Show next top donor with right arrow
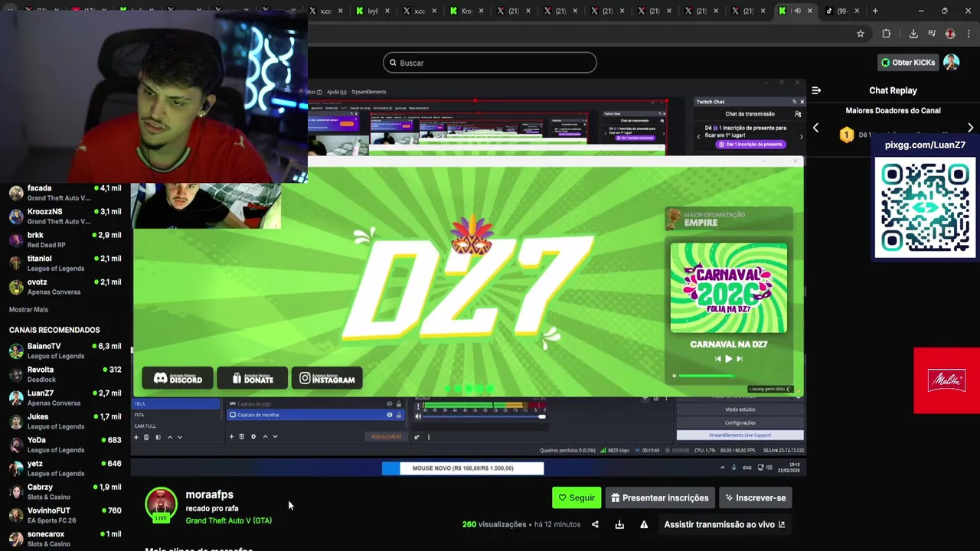The height and width of the screenshot is (551, 980). [x=970, y=128]
